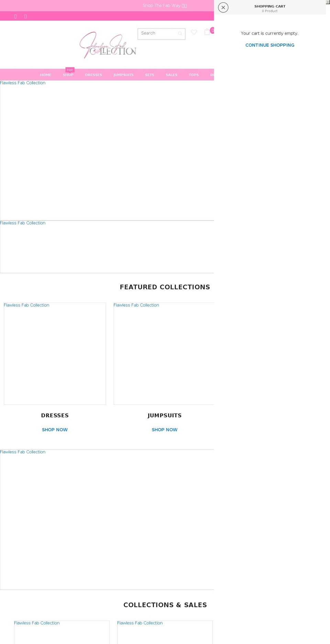Click the first social icon in pink bar
The width and height of the screenshot is (330, 644).
point(15,16)
